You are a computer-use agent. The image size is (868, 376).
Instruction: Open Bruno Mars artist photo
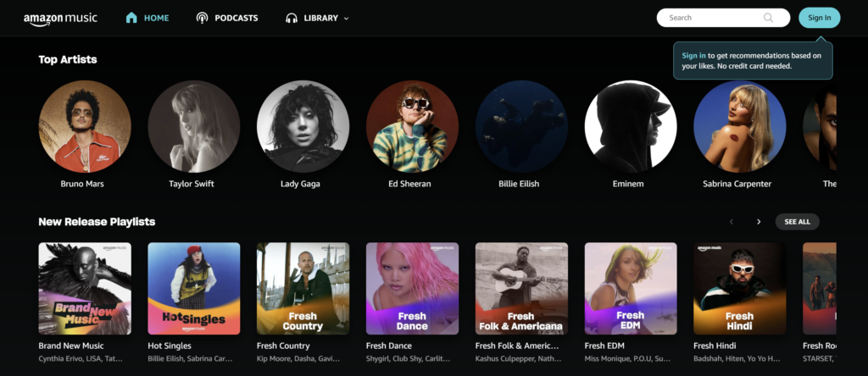(x=85, y=127)
